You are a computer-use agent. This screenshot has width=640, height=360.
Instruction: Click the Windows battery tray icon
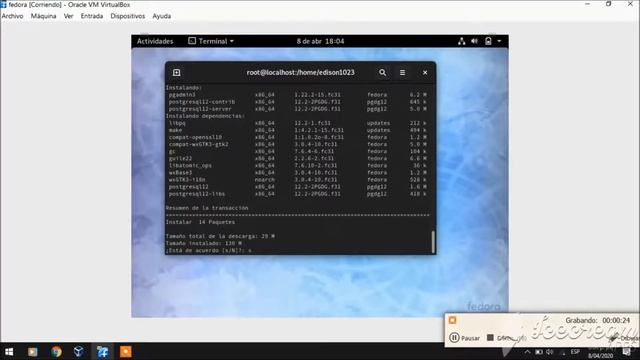pos(539,352)
